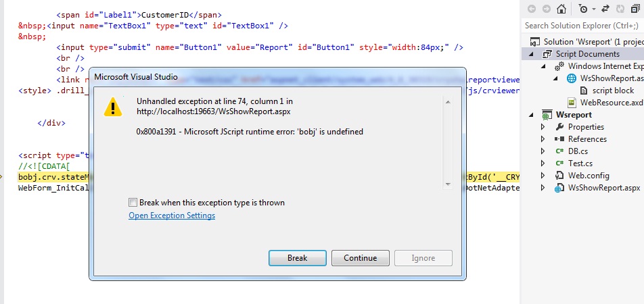The width and height of the screenshot is (644, 304).
Task: Expand the DB.cs node
Action: [543, 151]
